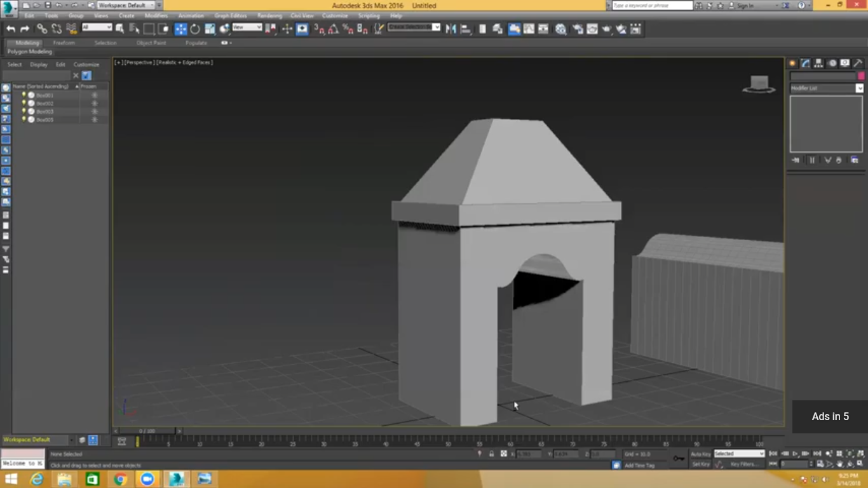Open the Material Editor from toolbar
The width and height of the screenshot is (868, 488).
coord(560,29)
